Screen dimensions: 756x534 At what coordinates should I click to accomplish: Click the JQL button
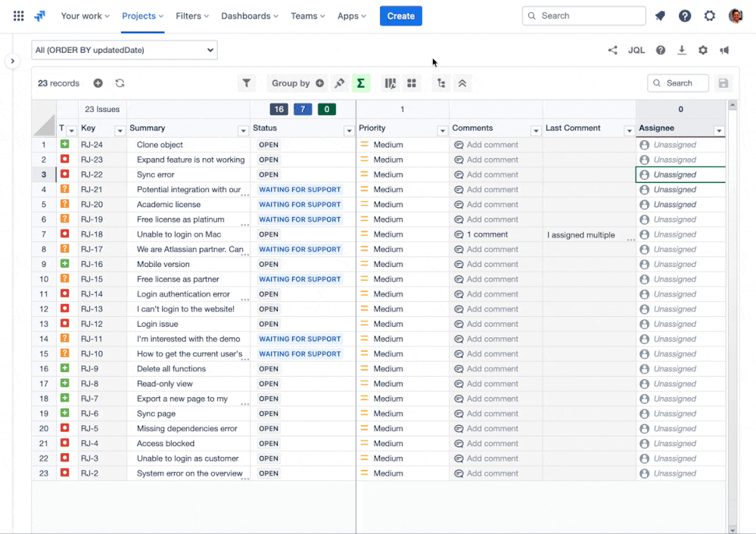(636, 51)
